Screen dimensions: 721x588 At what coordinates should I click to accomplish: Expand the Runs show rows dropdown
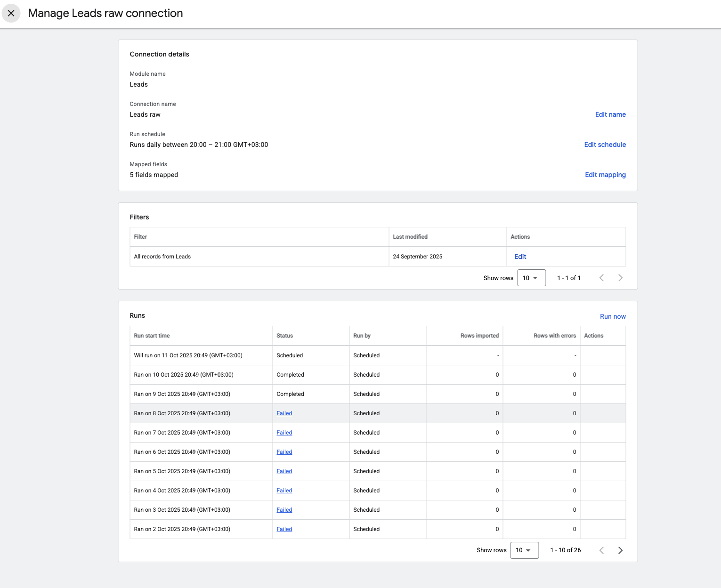(524, 550)
